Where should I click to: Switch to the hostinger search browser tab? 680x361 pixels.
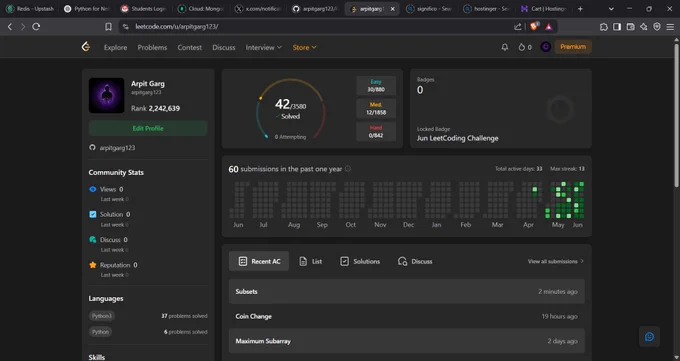click(x=486, y=9)
